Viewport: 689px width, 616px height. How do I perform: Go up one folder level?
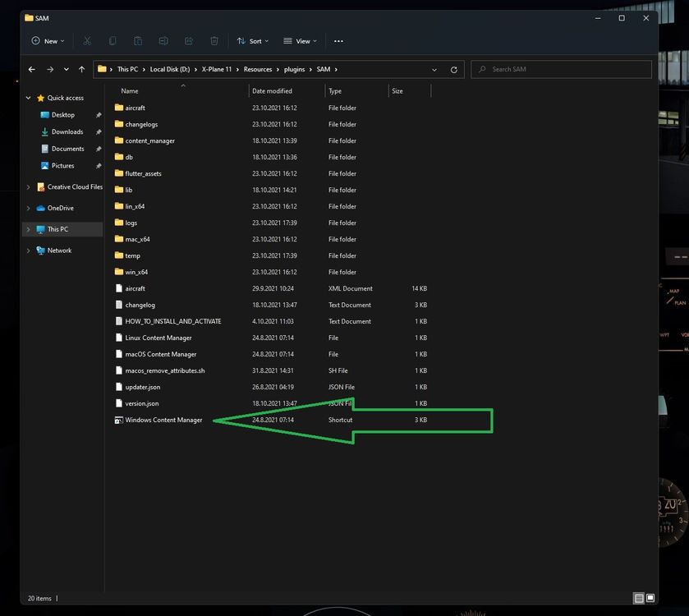[81, 70]
